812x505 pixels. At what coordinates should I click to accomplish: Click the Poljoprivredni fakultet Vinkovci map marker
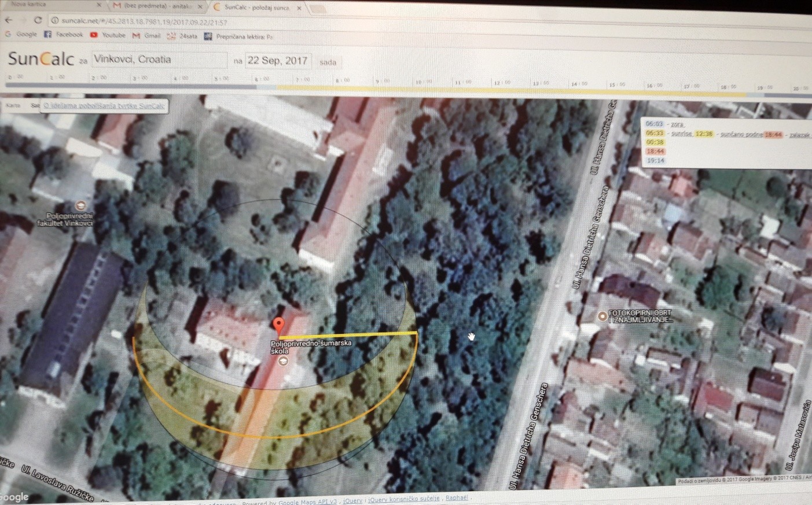(81, 206)
